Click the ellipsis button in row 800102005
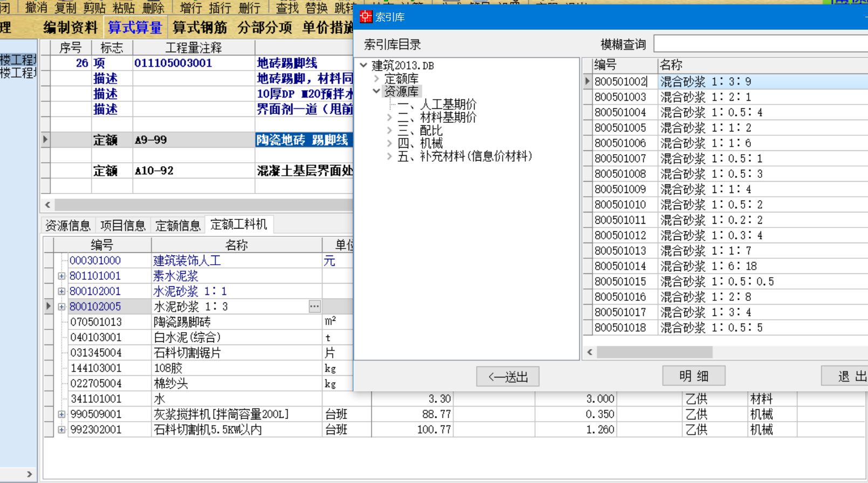Screen dimensions: 868x483 (x=315, y=306)
